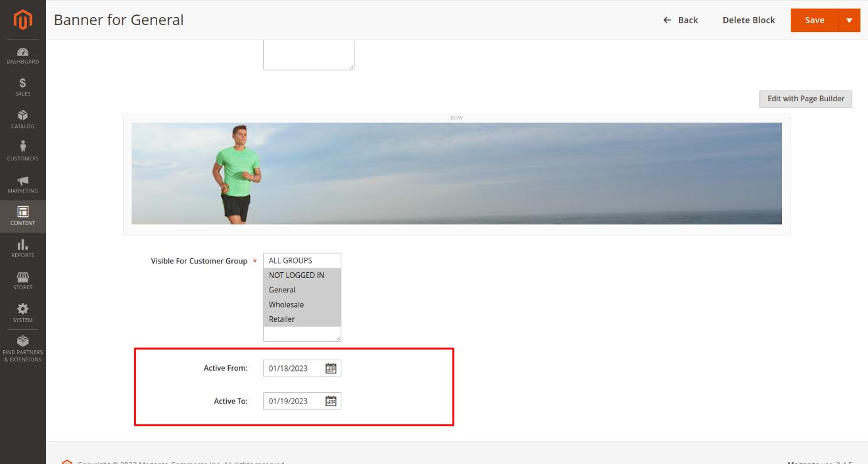Viewport: 868px width, 464px height.
Task: Open Find Partners & Extensions
Action: (23, 349)
